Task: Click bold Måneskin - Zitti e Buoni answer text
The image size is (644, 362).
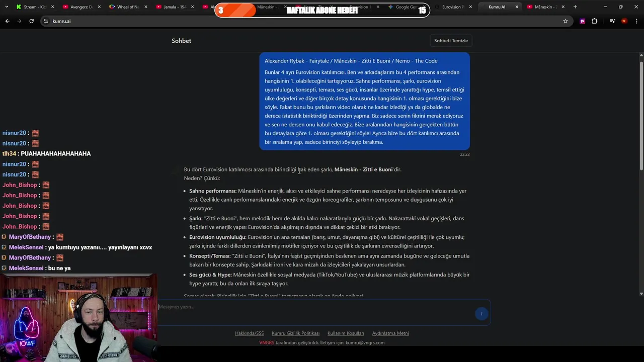Action: coord(363,169)
